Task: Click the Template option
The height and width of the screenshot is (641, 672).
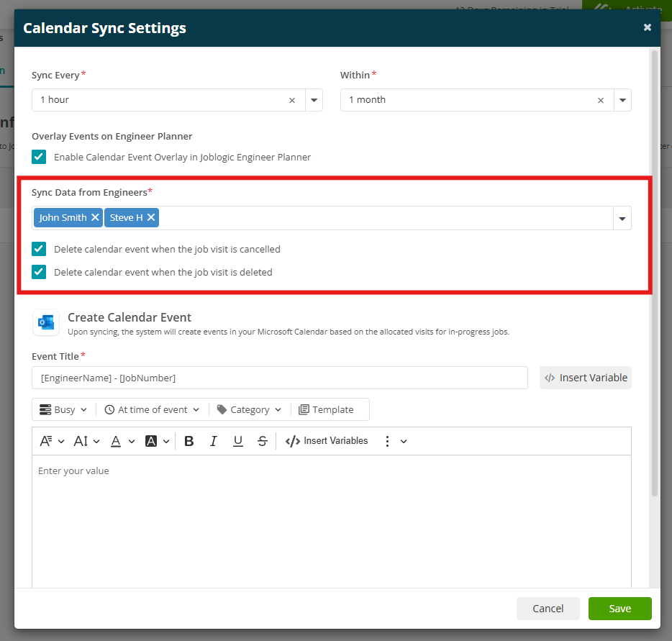Action: [326, 409]
